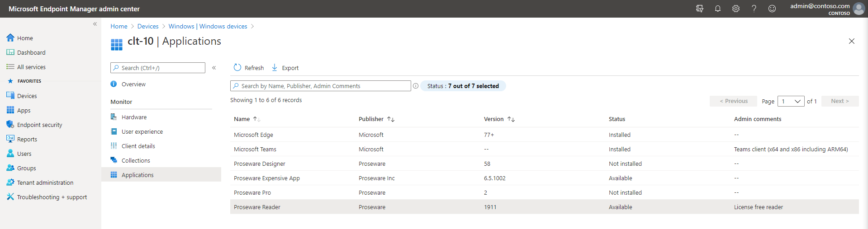Click the help question mark icon
868x229 pixels.
coord(754,9)
